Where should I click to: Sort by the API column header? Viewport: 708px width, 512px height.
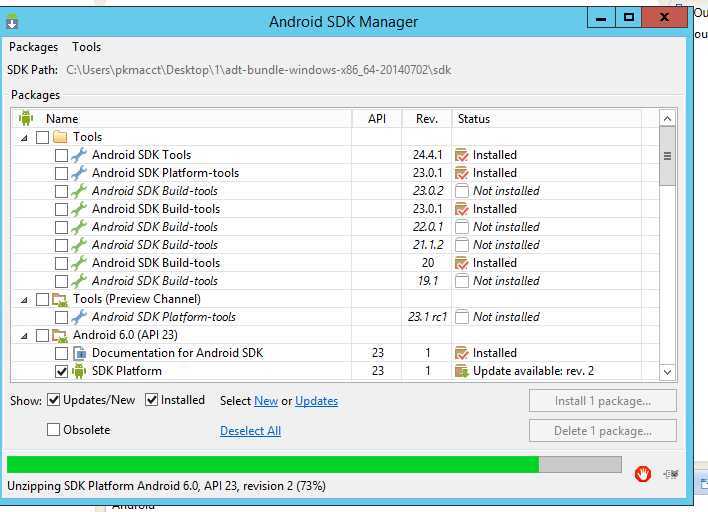(x=377, y=119)
